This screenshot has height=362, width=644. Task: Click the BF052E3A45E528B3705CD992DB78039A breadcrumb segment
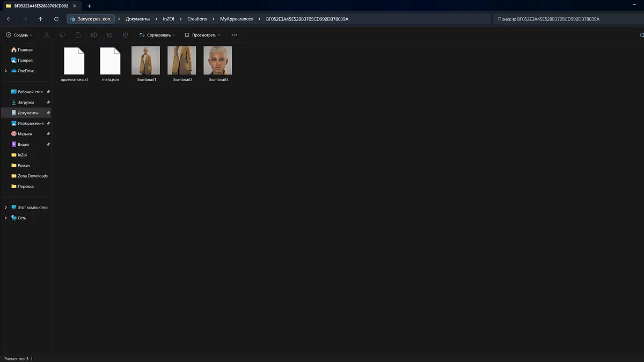point(307,19)
